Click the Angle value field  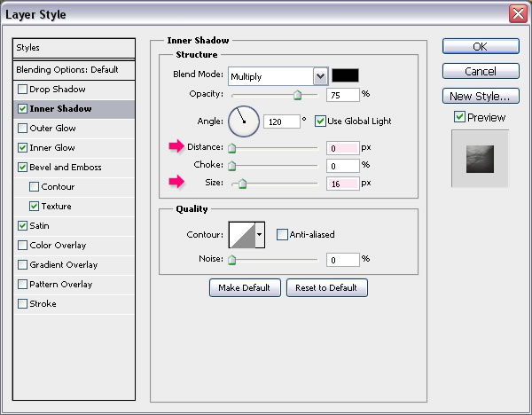click(x=282, y=121)
